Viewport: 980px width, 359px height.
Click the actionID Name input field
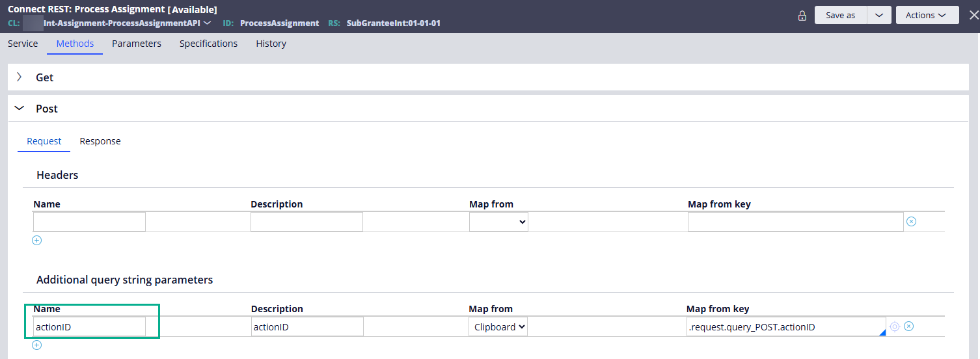point(89,327)
